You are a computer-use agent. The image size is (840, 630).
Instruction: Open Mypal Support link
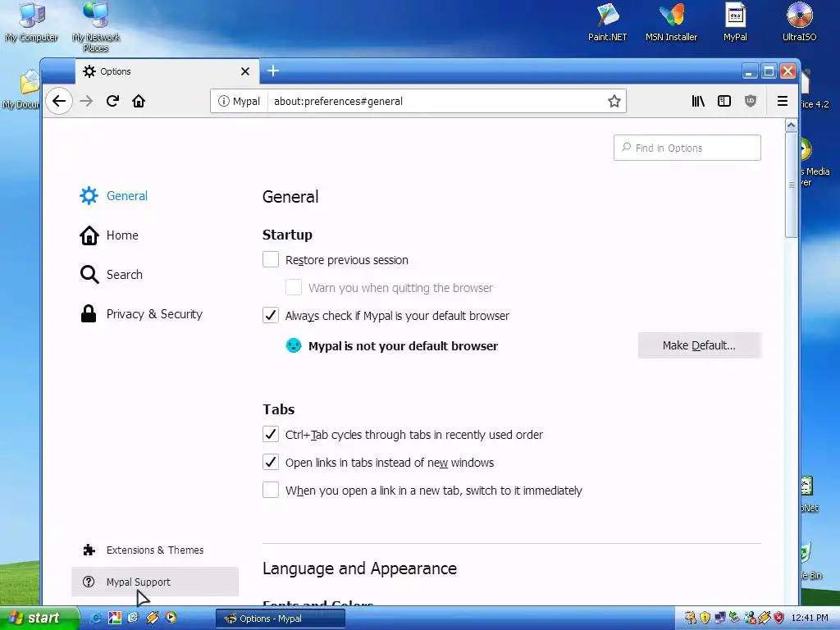155,582
